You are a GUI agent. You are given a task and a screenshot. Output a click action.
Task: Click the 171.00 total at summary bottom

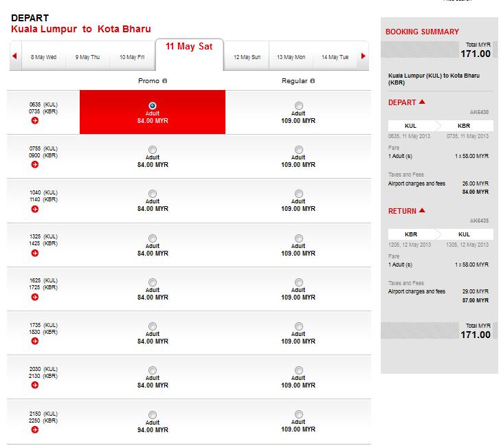click(x=476, y=335)
